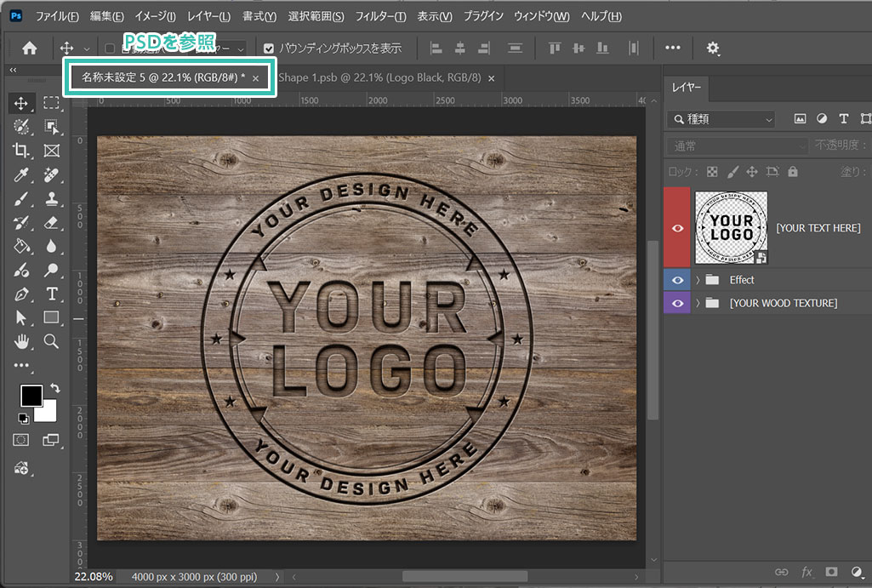This screenshot has height=588, width=872.
Task: Select the Horizontal Type tool
Action: (51, 294)
